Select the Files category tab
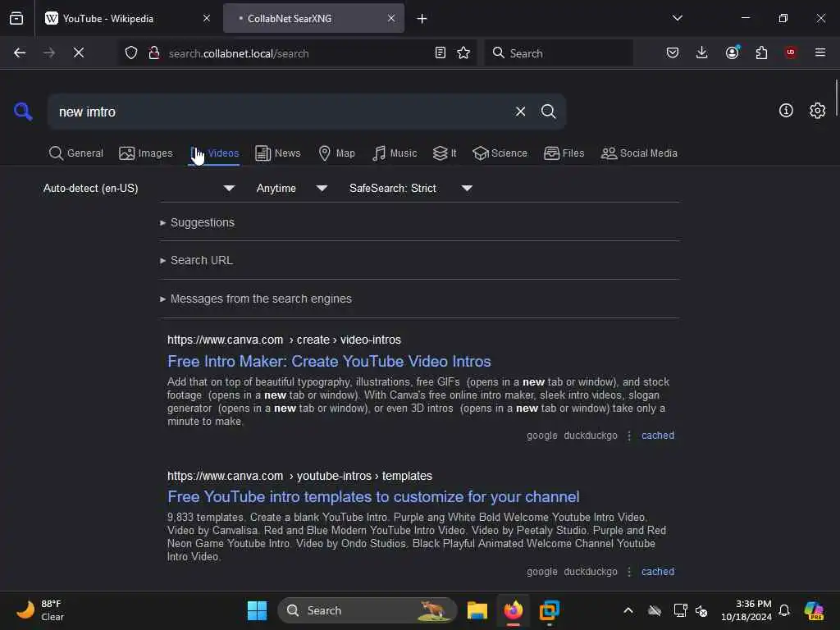 pyautogui.click(x=564, y=153)
